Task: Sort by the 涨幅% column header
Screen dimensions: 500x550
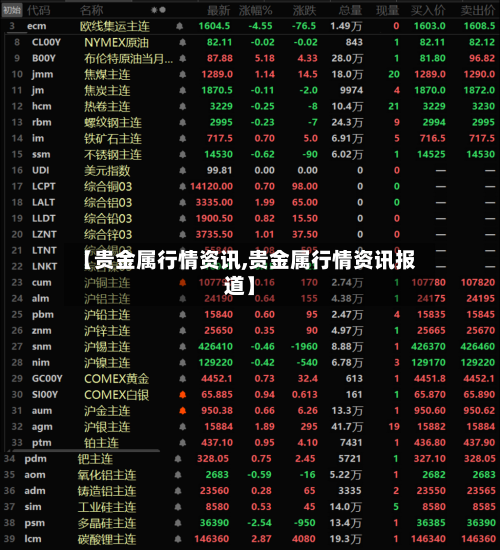Action: pyautogui.click(x=256, y=11)
